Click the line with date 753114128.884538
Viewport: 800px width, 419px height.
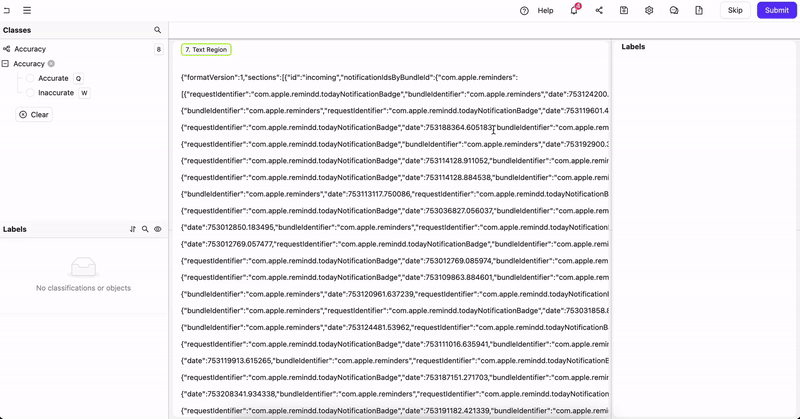point(395,178)
